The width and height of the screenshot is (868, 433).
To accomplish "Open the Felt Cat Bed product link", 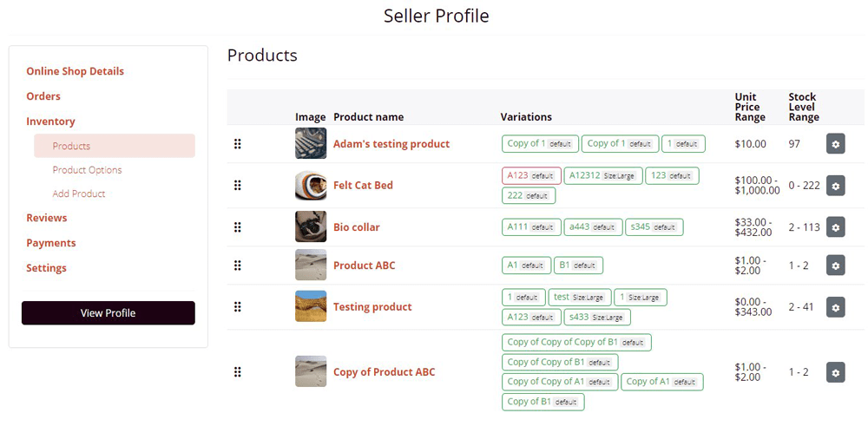I will coord(363,186).
